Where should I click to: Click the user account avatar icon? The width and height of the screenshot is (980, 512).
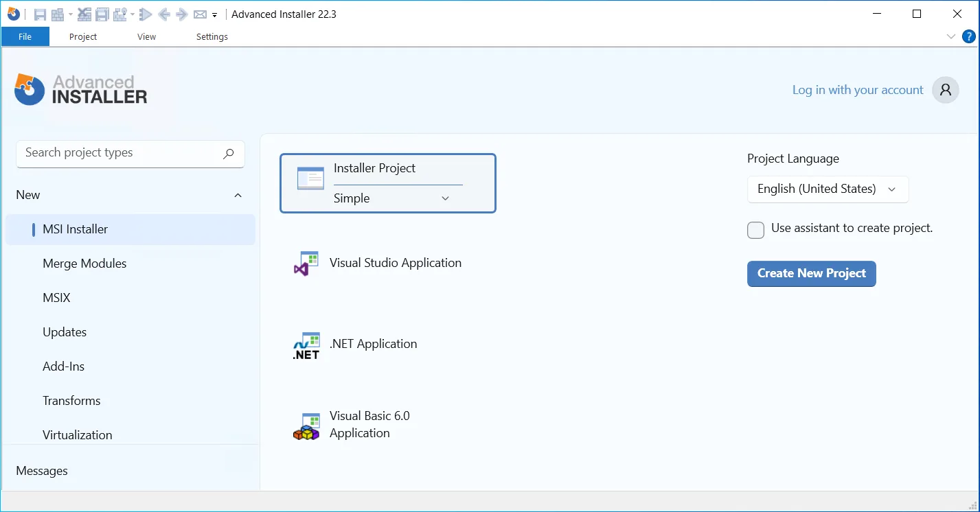tap(946, 90)
